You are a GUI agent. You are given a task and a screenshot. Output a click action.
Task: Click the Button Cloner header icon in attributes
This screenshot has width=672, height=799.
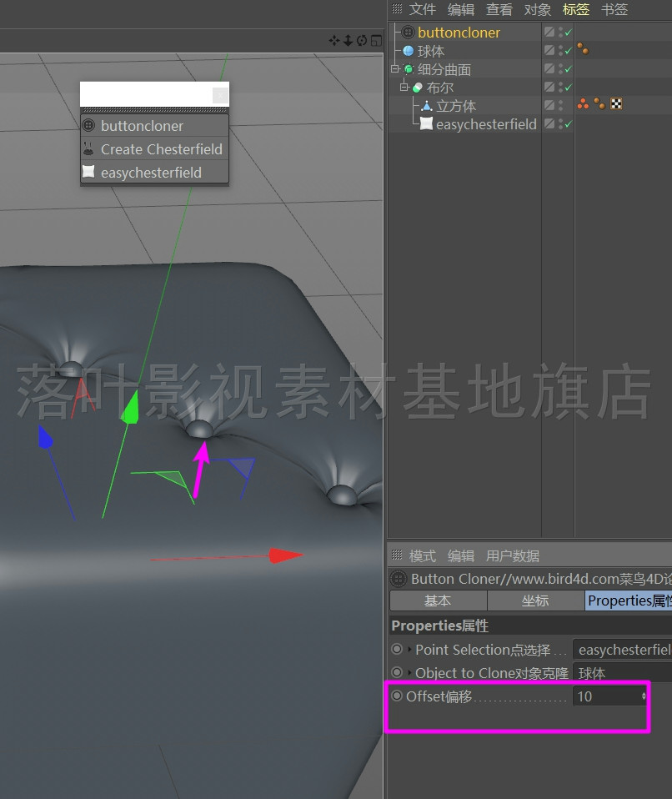[x=399, y=579]
